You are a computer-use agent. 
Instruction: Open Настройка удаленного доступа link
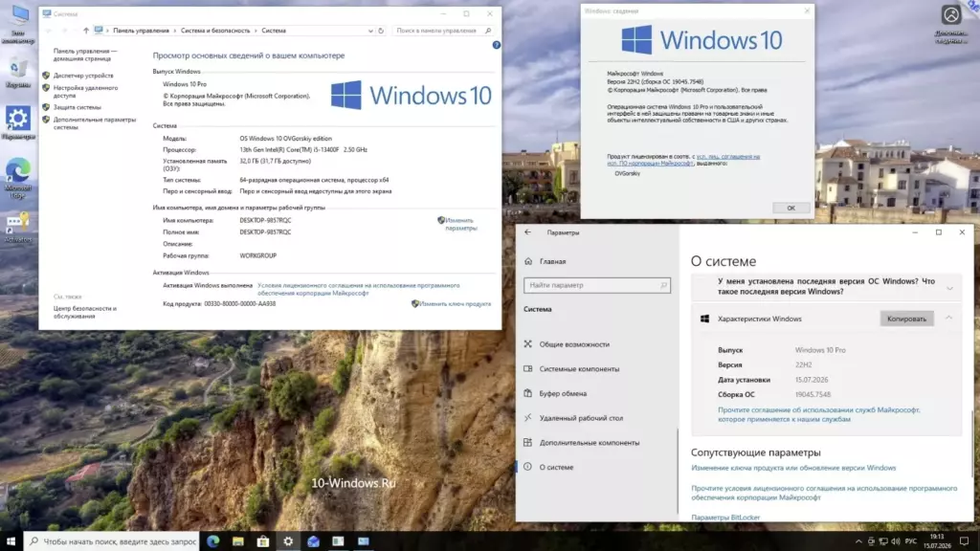point(85,92)
